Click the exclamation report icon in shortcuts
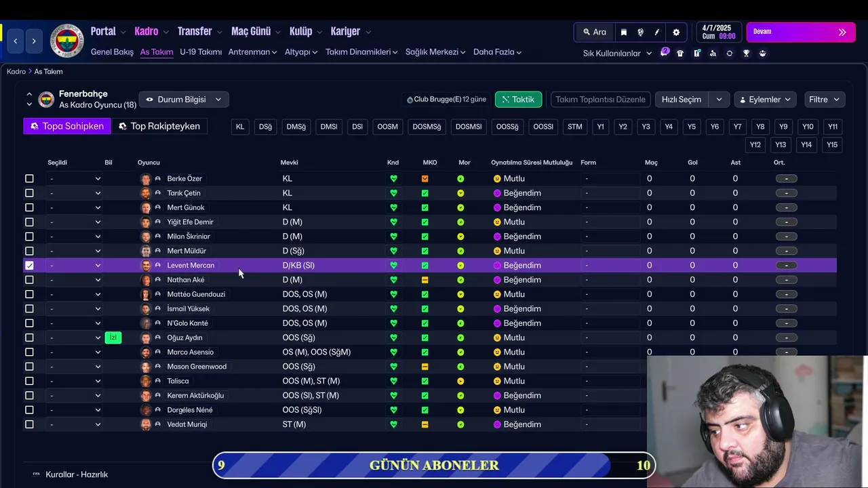 [x=696, y=54]
